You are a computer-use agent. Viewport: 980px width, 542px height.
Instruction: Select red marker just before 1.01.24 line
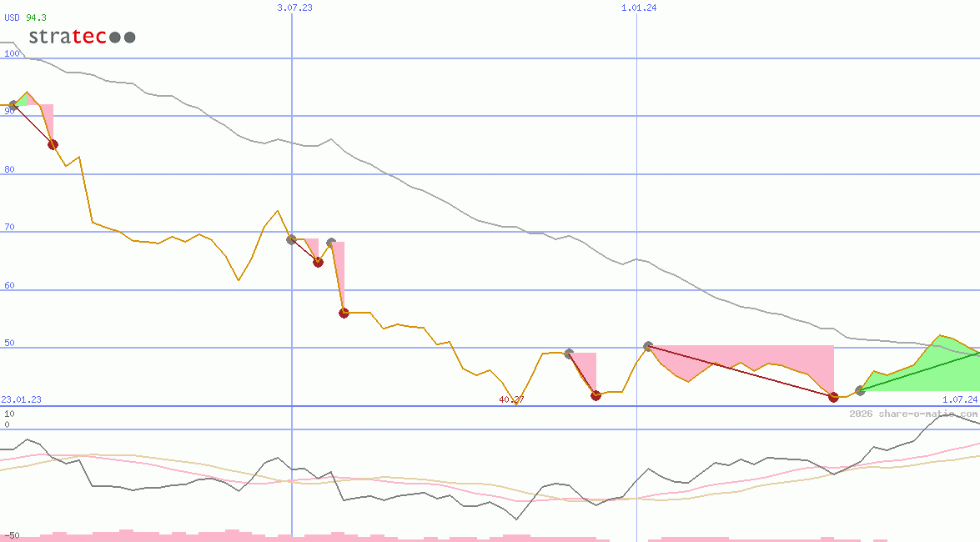pos(596,395)
